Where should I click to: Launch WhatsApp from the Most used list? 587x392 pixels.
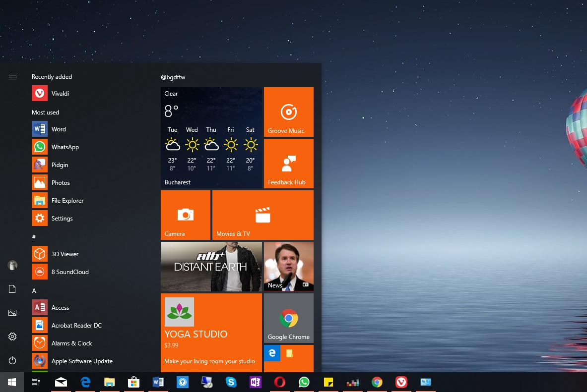pos(91,147)
